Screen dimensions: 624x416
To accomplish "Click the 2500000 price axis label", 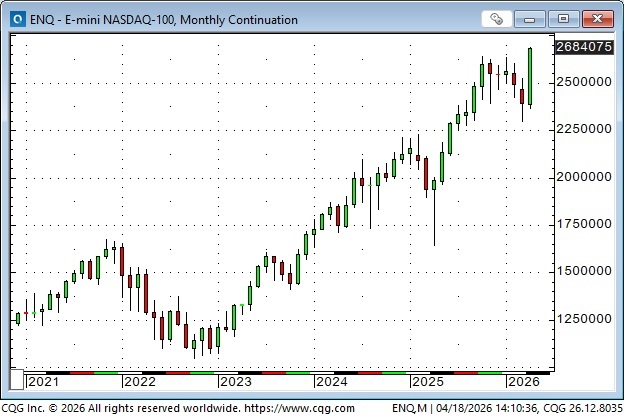I will click(583, 81).
